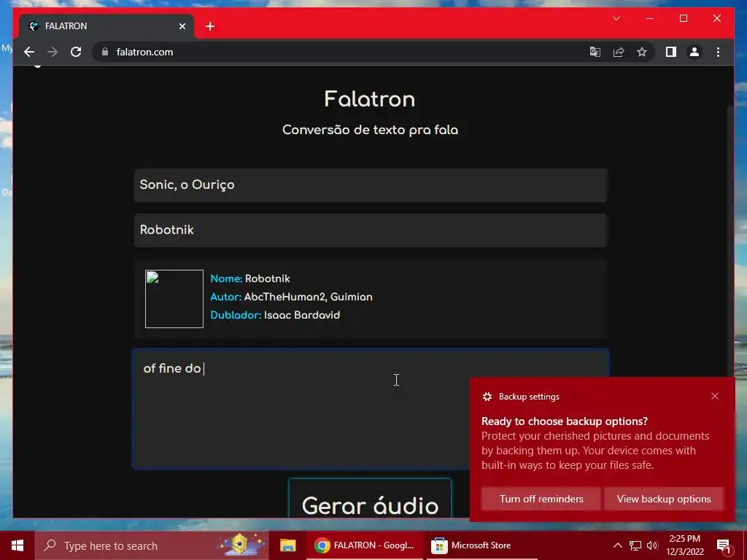Toggle the Chrome side panel icon
Image resolution: width=747 pixels, height=560 pixels.
tap(671, 52)
